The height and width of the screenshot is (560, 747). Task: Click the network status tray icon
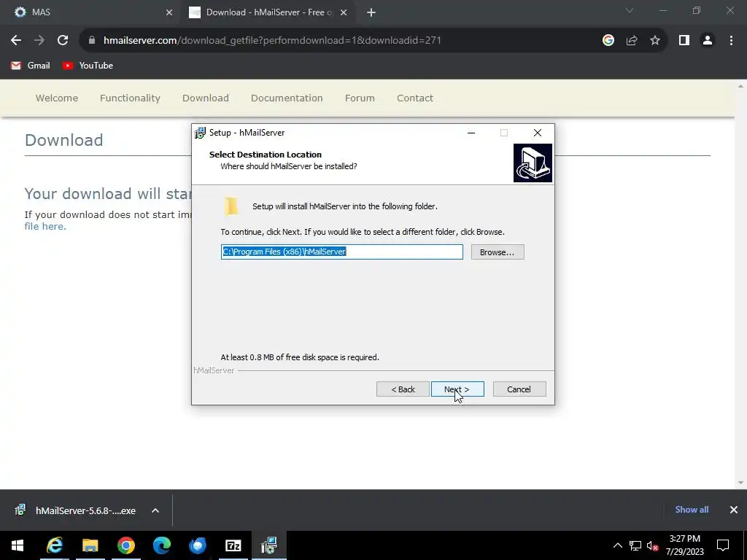pyautogui.click(x=635, y=545)
